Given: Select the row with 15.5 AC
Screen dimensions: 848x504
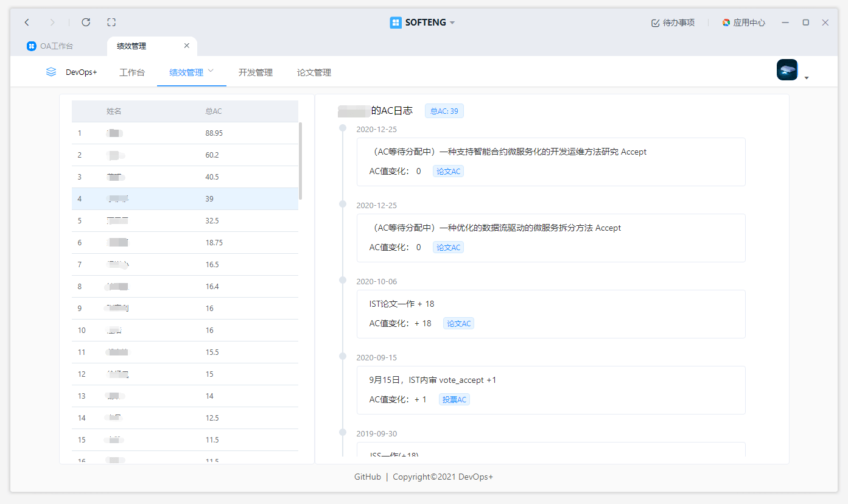Looking at the screenshot, I should [x=185, y=352].
